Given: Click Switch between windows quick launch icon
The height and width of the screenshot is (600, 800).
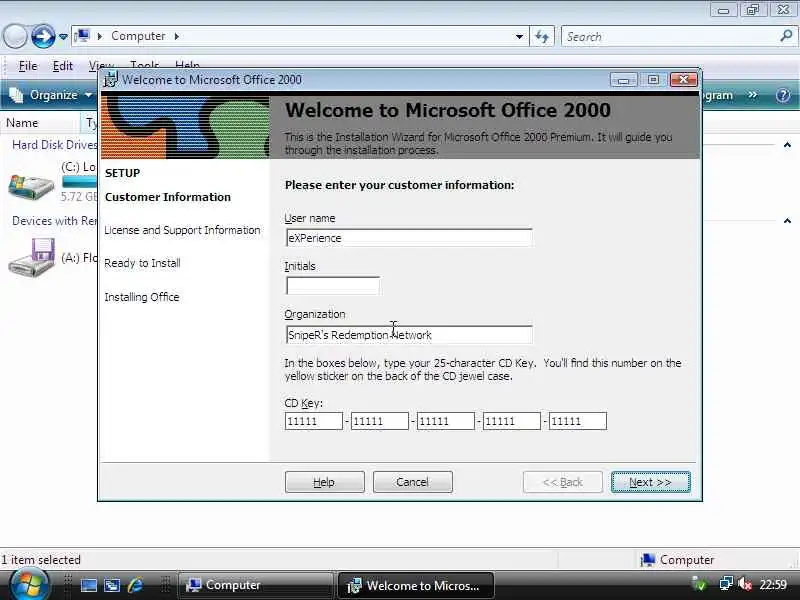Looking at the screenshot, I should 112,585.
